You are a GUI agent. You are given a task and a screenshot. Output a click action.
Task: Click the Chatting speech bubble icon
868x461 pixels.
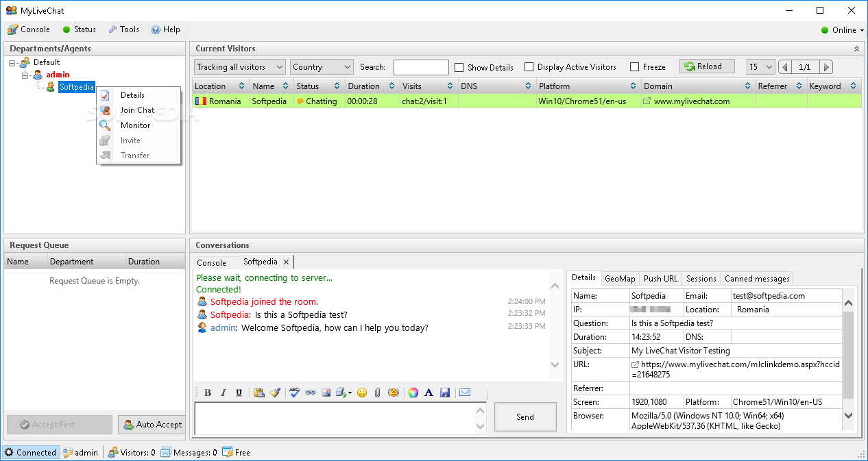coord(300,101)
